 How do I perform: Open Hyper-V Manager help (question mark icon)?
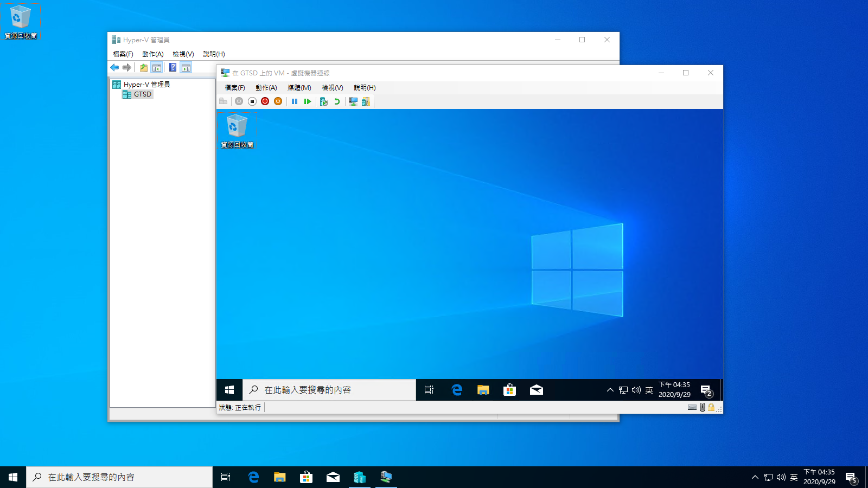tap(173, 68)
